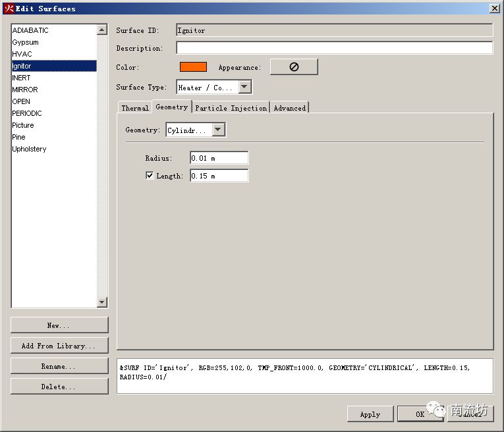Close the Edit Surfaces dialog window
504x432 pixels.
(x=494, y=9)
